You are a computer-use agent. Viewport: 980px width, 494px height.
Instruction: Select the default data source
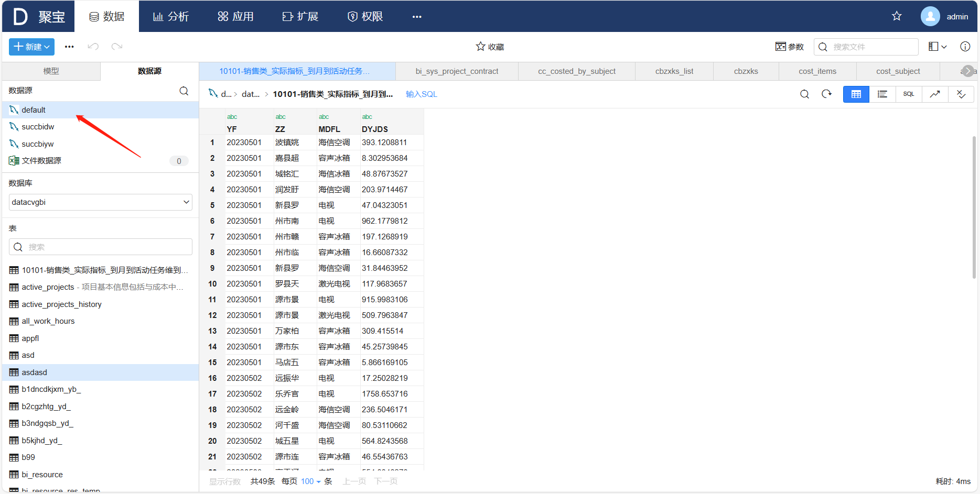(101, 109)
